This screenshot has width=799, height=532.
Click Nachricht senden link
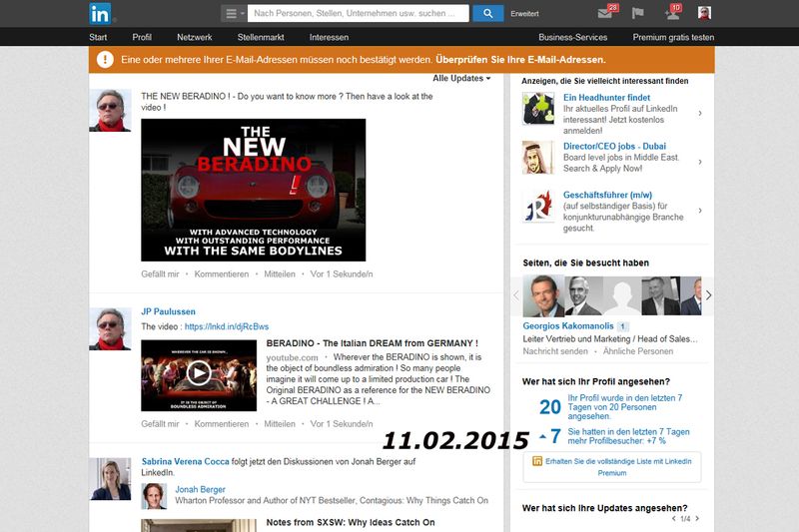pyautogui.click(x=555, y=351)
